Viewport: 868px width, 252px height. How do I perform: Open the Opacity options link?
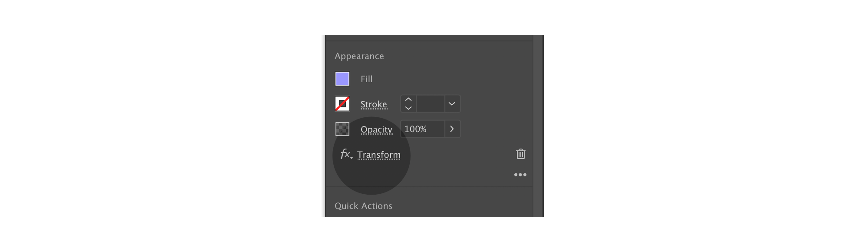click(376, 129)
